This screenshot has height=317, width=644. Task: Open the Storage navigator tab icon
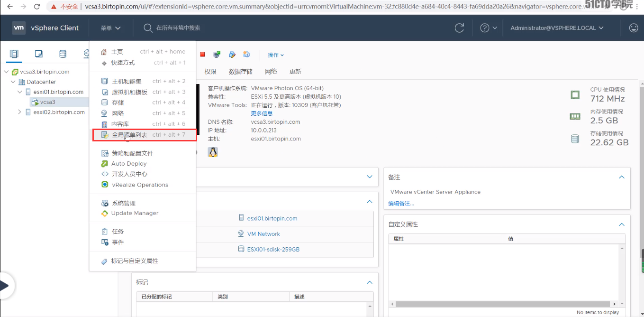(63, 54)
